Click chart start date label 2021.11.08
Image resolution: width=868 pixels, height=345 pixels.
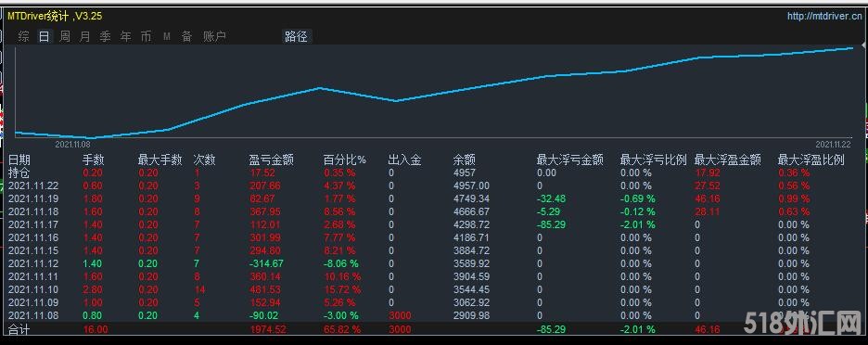(72, 144)
